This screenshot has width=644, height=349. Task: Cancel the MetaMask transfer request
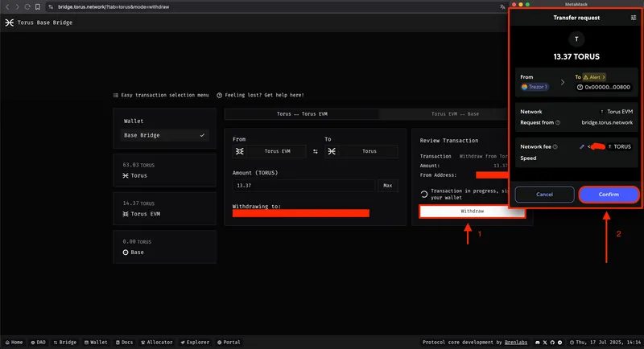click(544, 195)
